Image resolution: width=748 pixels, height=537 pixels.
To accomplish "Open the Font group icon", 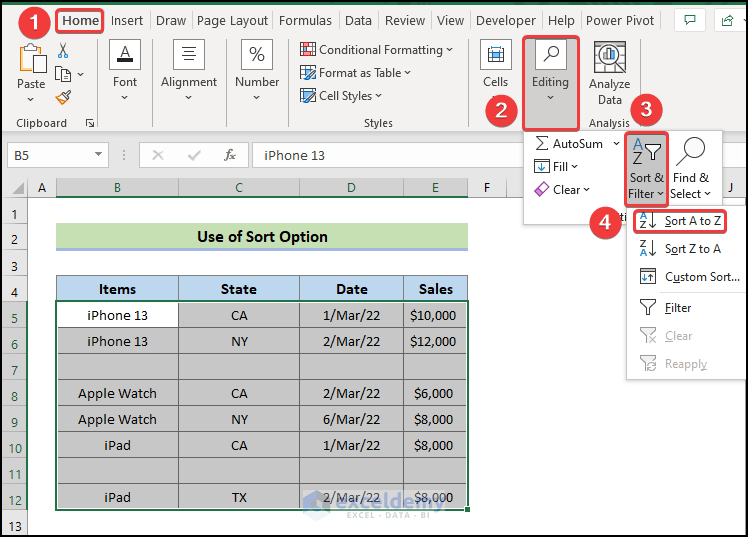I will click(125, 55).
